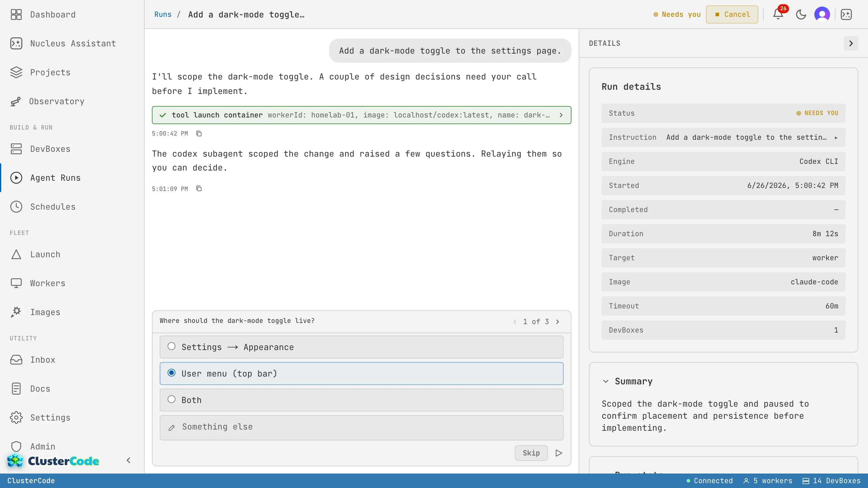This screenshot has height=488, width=868.
Task: Click the Admin shield icon
Action: pyautogui.click(x=16, y=446)
